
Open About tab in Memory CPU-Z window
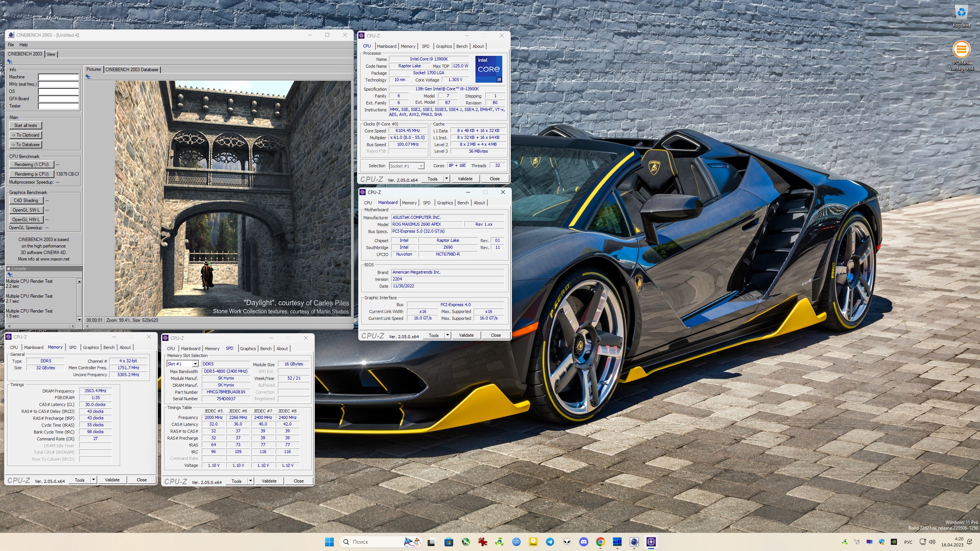[125, 347]
